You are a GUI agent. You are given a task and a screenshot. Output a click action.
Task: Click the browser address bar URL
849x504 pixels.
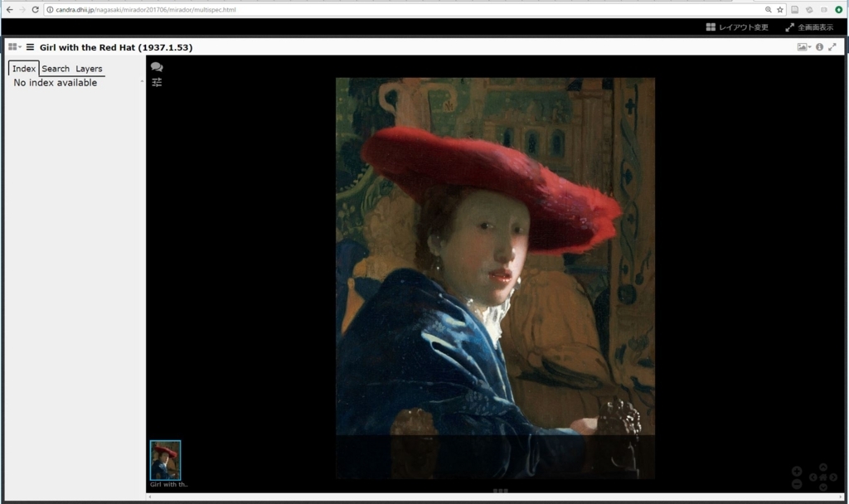[146, 10]
